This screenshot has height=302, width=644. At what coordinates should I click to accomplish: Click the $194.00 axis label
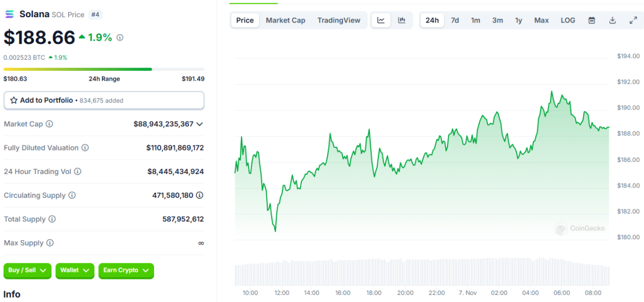pyautogui.click(x=628, y=56)
